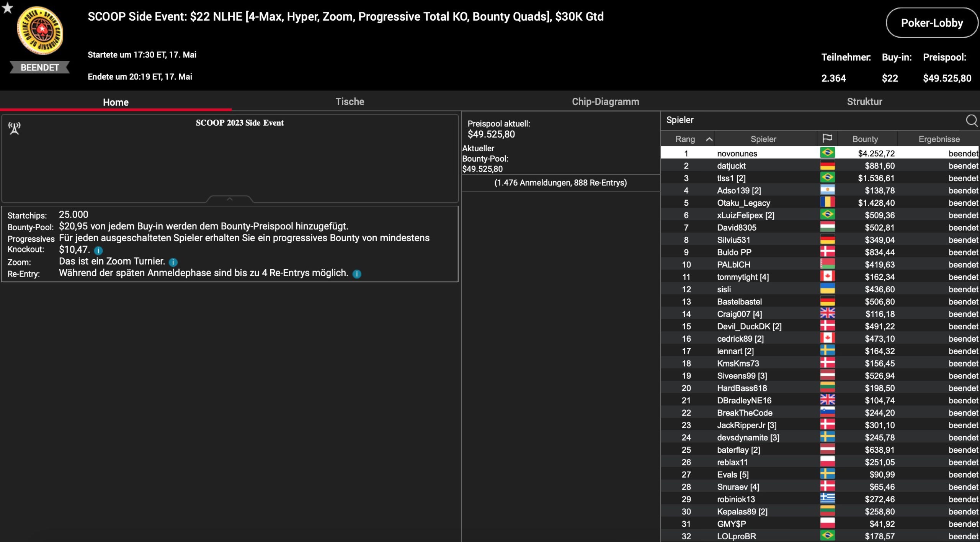The image size is (980, 542).
Task: Click Brazilian flag beside novonunes
Action: [x=827, y=153]
